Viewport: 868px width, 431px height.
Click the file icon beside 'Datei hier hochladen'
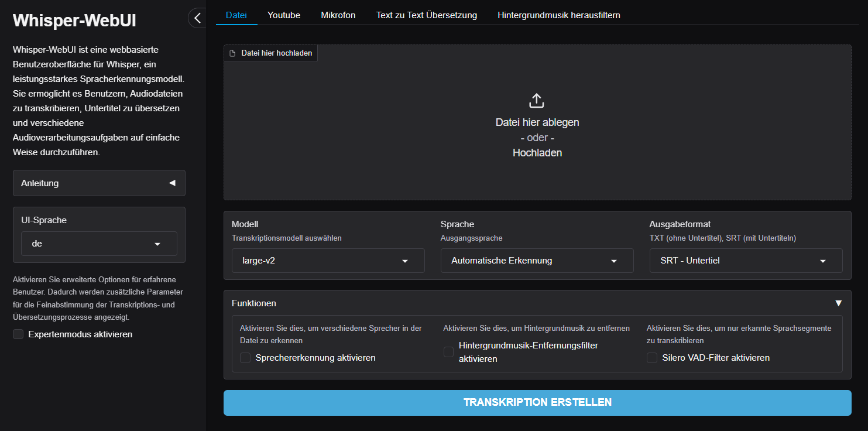[x=232, y=53]
